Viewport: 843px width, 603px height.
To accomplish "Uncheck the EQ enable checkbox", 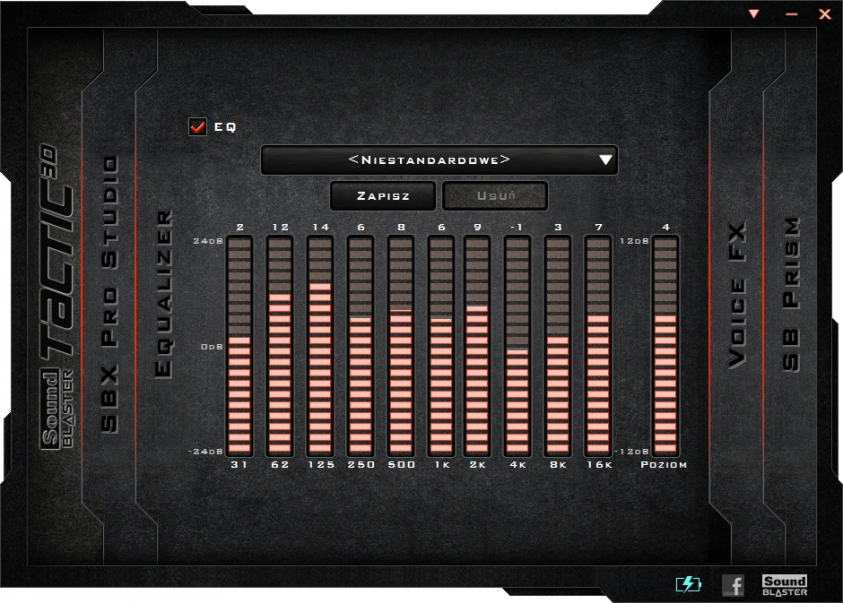I will 197,127.
